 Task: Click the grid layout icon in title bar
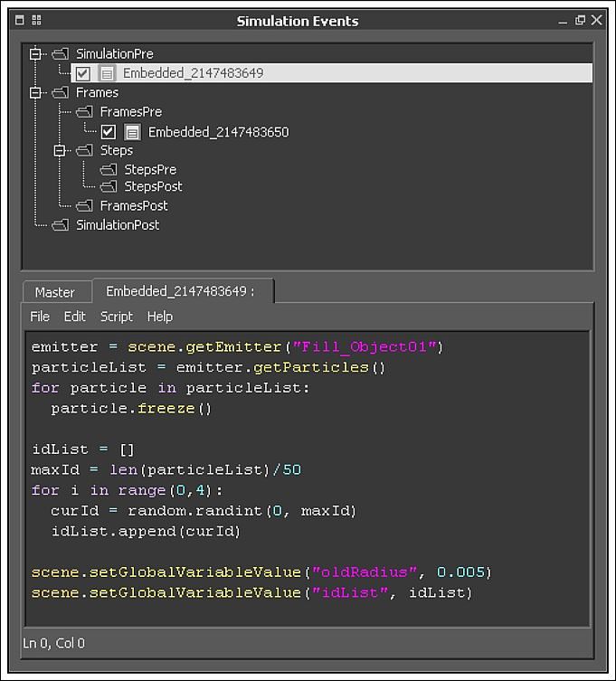click(36, 20)
